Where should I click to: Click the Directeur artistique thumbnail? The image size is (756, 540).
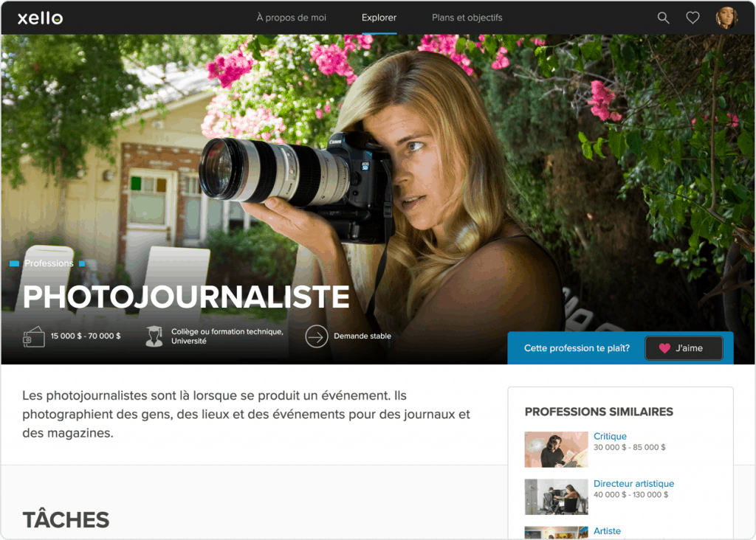coord(556,496)
